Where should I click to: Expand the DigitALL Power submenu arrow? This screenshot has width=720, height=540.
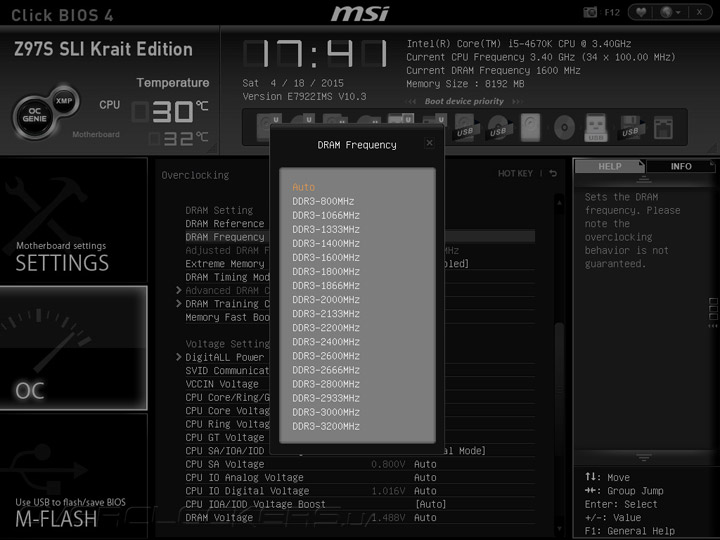click(x=179, y=357)
